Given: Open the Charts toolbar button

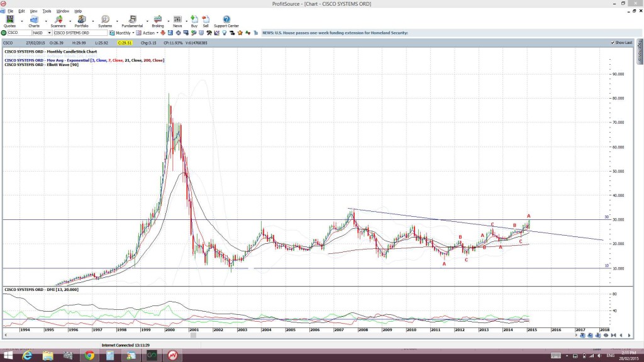Looking at the screenshot, I should click(x=34, y=21).
